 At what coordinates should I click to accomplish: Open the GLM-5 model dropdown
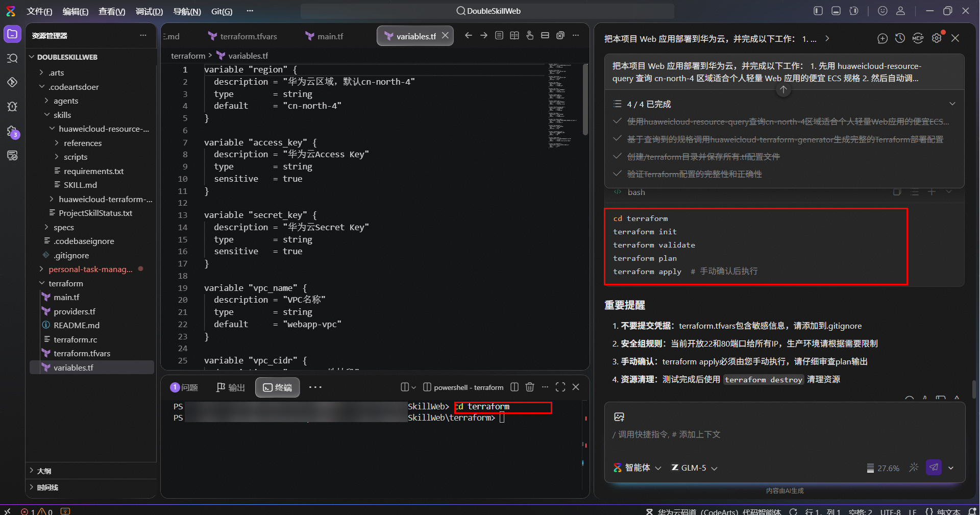point(694,468)
